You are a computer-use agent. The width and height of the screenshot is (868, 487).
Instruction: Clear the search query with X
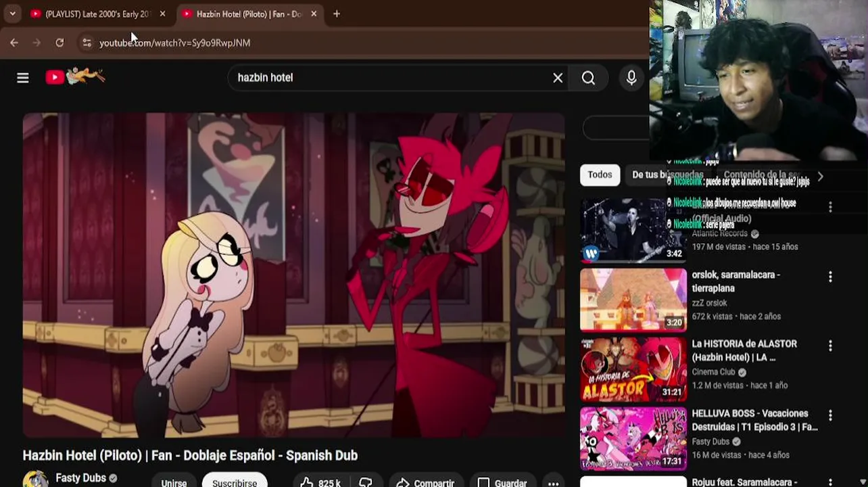tap(558, 78)
